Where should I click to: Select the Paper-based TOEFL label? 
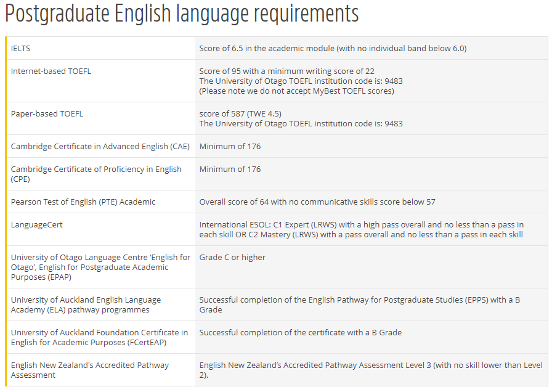47,113
